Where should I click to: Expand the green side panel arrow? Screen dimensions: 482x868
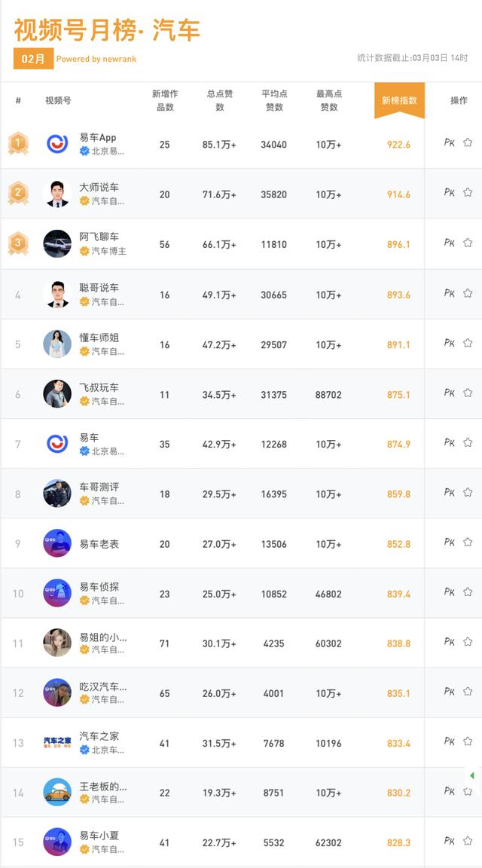[472, 775]
